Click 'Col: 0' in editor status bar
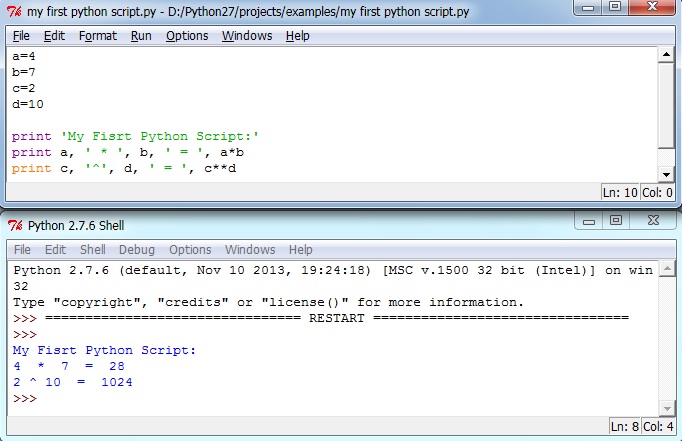Viewport: 682px width, 441px height. (x=657, y=192)
